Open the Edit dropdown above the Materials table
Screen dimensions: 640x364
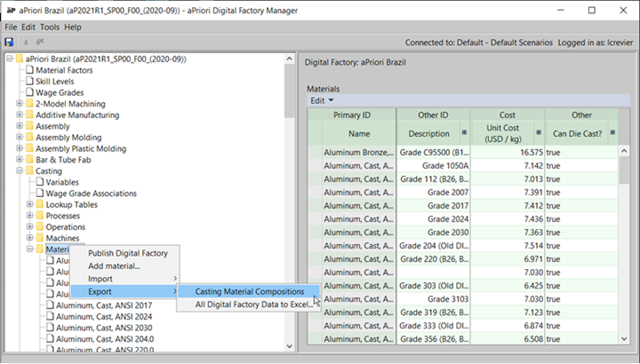click(322, 100)
